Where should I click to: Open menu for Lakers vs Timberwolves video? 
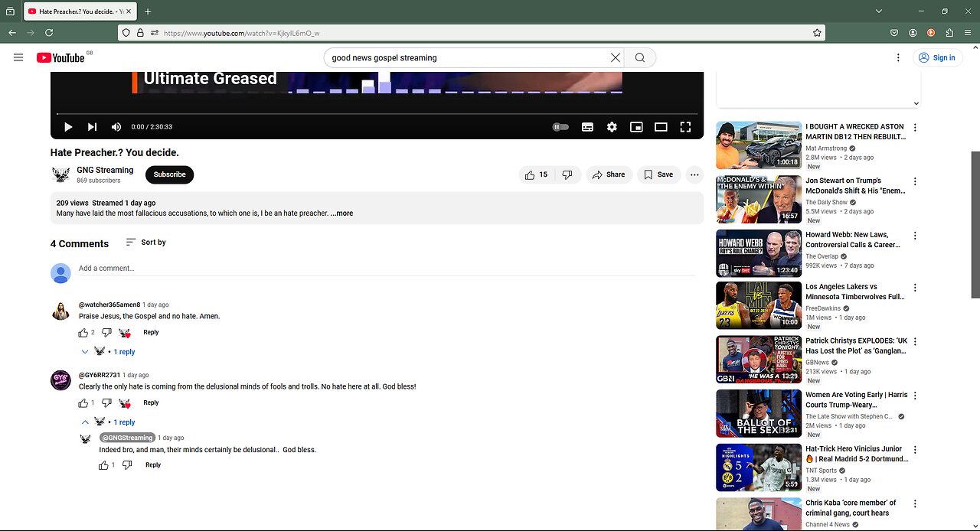[x=915, y=288]
